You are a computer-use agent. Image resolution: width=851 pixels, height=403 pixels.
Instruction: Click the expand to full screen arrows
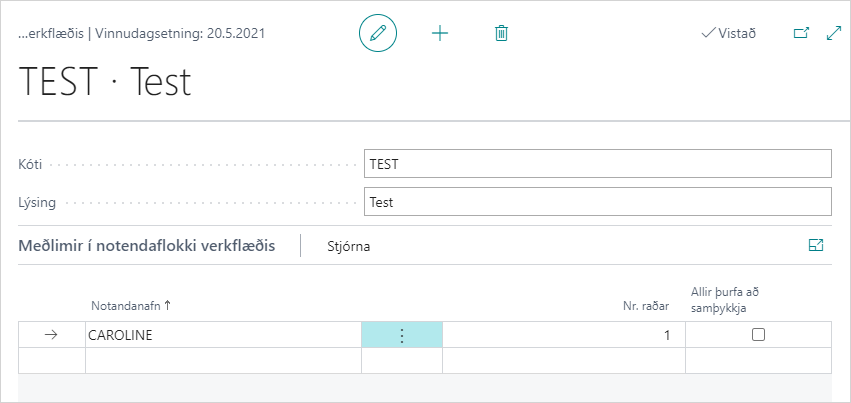tap(834, 33)
